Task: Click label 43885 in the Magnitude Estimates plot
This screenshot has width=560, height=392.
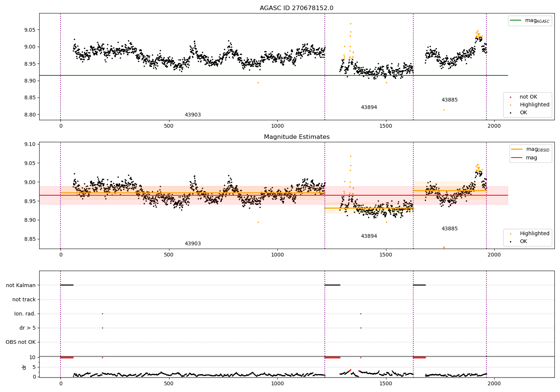Action: [449, 229]
